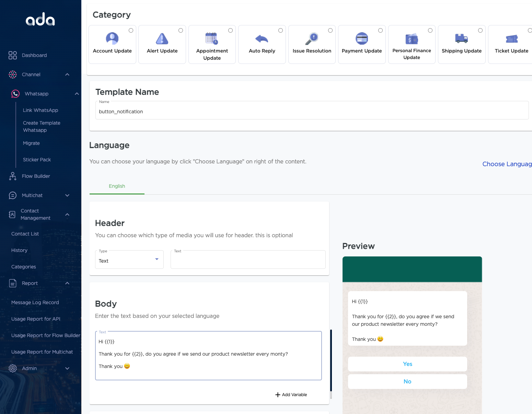Image resolution: width=532 pixels, height=414 pixels.
Task: Click the Template Name input field
Action: [312, 112]
